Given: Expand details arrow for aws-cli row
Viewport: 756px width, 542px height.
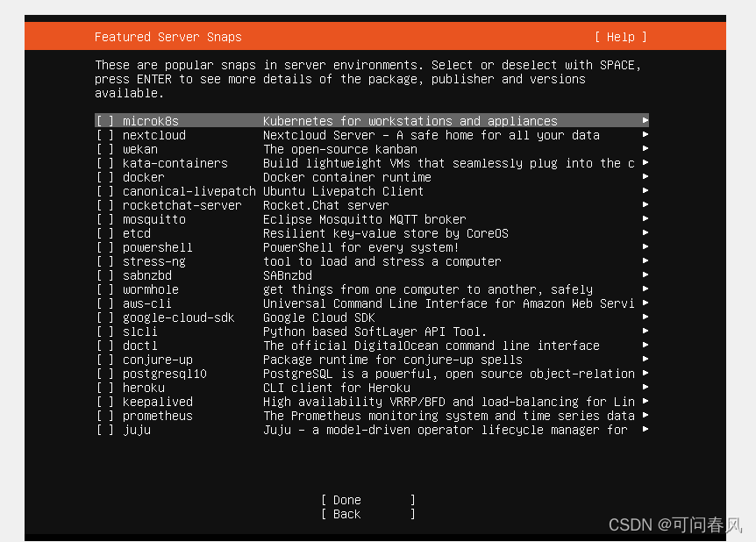Looking at the screenshot, I should click(x=645, y=303).
